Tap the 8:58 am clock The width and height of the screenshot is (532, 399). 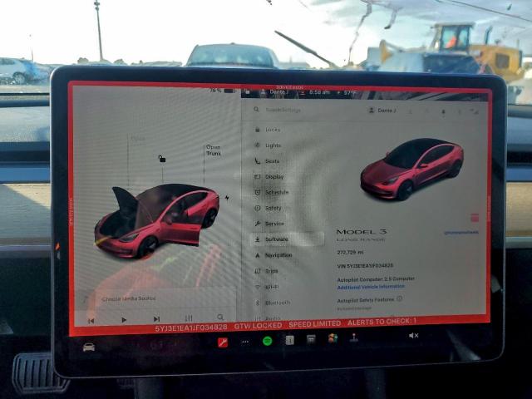(x=319, y=92)
